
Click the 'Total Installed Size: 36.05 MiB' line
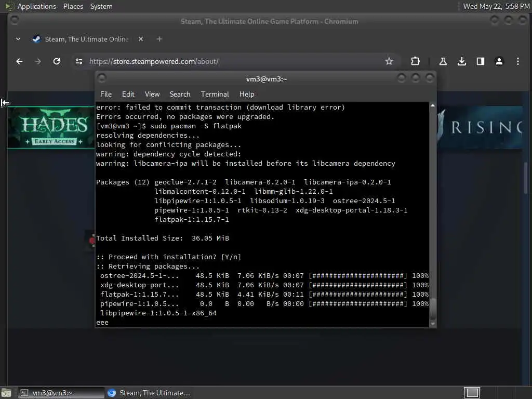click(x=163, y=238)
